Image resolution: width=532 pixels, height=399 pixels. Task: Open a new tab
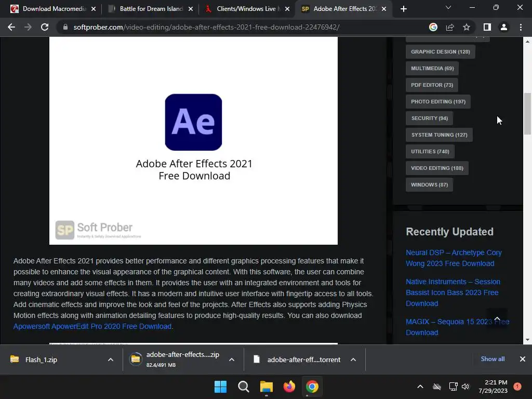tap(403, 9)
